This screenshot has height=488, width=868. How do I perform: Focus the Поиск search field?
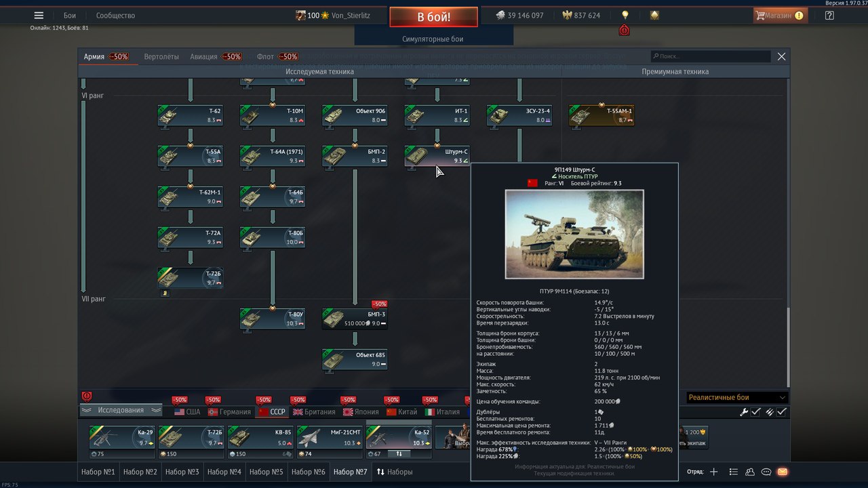tap(710, 57)
